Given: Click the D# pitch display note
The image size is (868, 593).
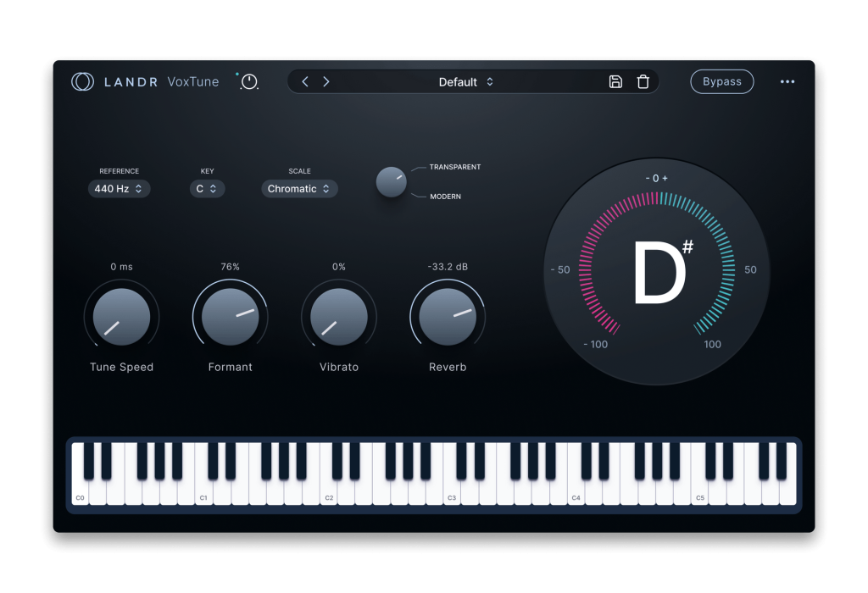Looking at the screenshot, I should [x=662, y=273].
